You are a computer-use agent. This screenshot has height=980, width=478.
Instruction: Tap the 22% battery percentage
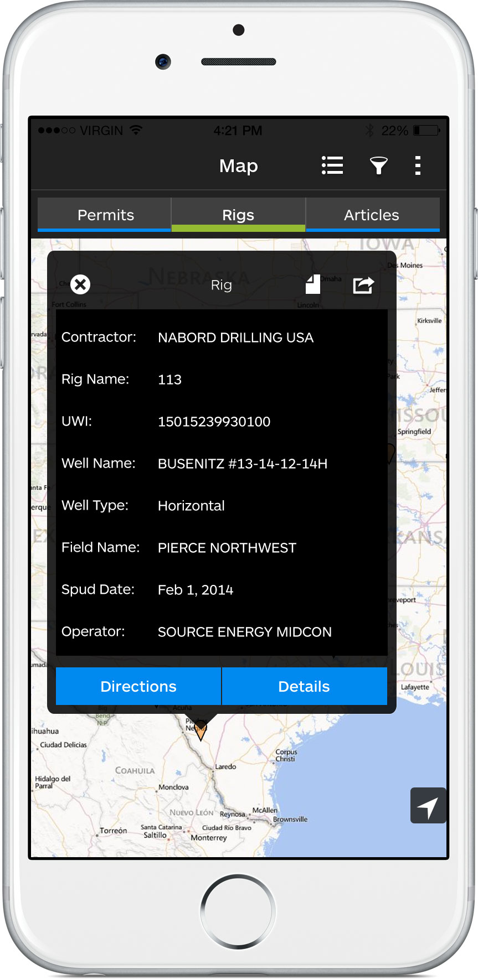point(394,131)
